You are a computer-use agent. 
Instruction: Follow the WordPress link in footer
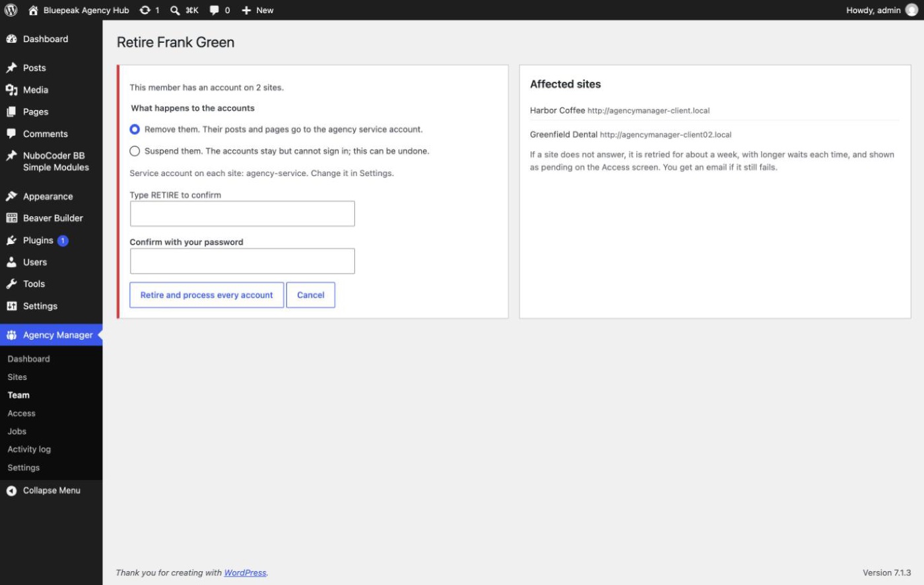tap(245, 572)
